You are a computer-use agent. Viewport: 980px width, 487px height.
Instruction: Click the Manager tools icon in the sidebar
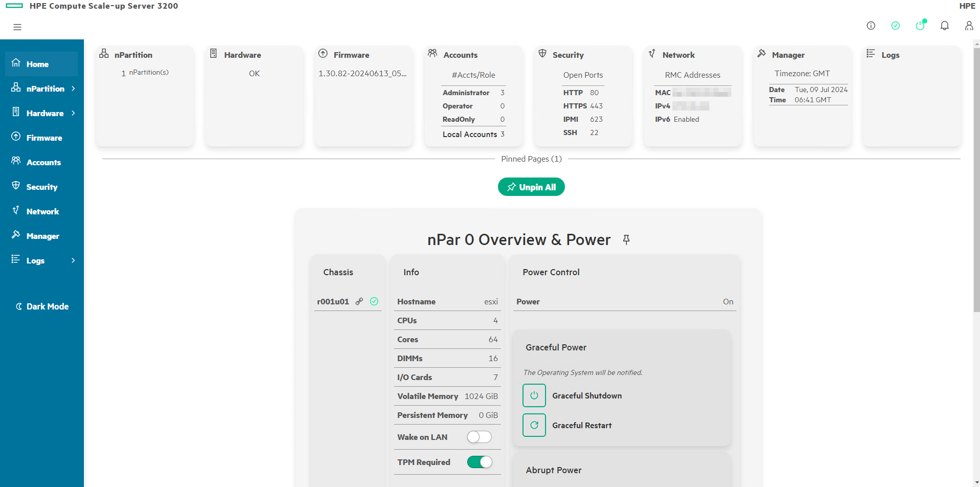(16, 235)
